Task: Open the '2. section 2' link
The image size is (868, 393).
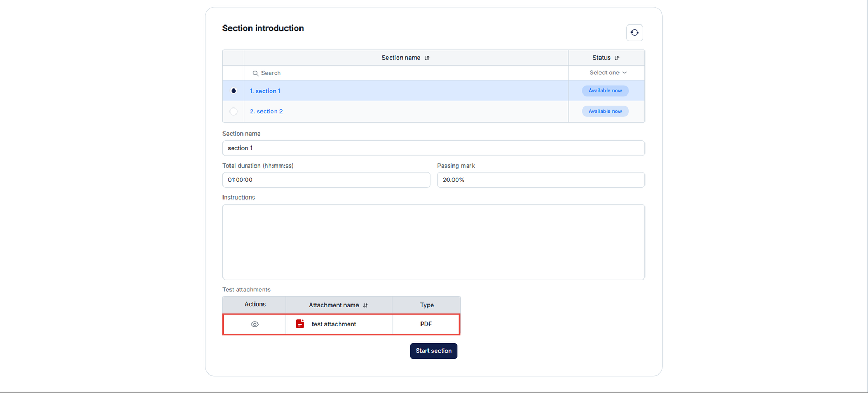Action: click(x=266, y=111)
